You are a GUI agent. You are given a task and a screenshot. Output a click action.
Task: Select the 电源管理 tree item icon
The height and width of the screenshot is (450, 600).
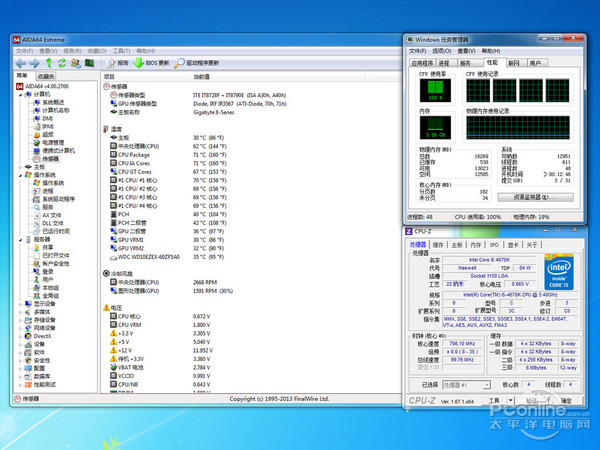tap(37, 143)
